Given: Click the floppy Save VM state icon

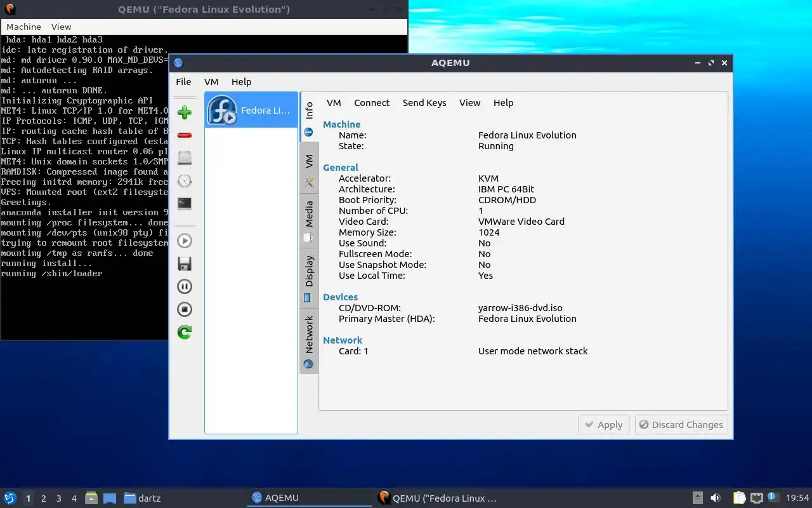Looking at the screenshot, I should pyautogui.click(x=185, y=264).
